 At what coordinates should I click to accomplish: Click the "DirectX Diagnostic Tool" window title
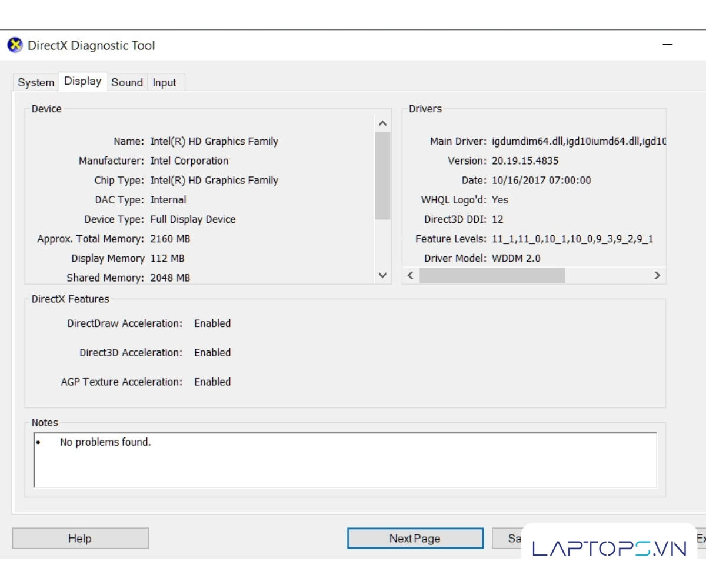click(91, 46)
